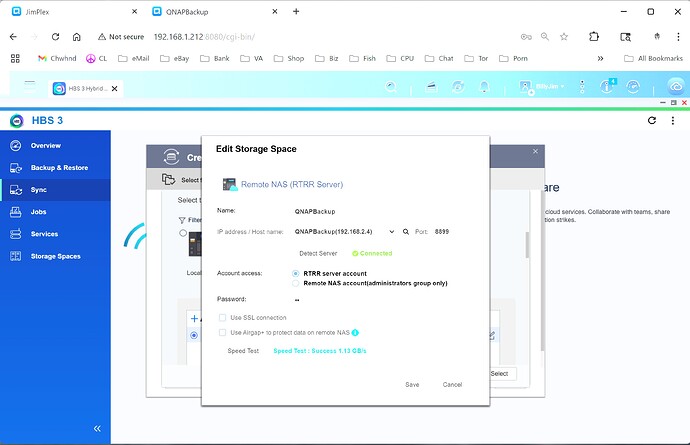690x445 pixels.
Task: Click Select button in background Create dialog
Action: tap(501, 374)
